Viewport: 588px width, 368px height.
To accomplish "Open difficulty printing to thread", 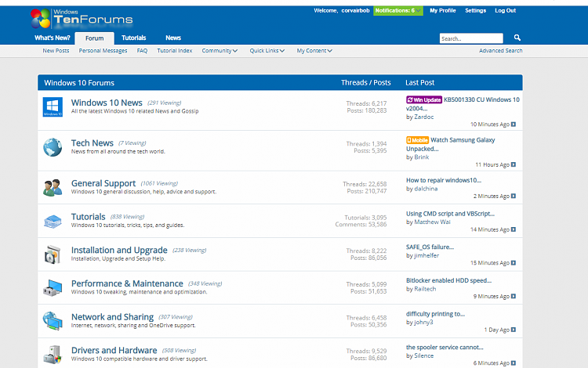I will coord(435,314).
